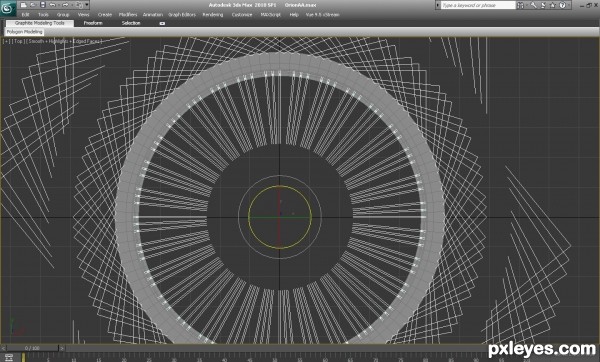
Task: Open the Tools menu
Action: point(43,15)
